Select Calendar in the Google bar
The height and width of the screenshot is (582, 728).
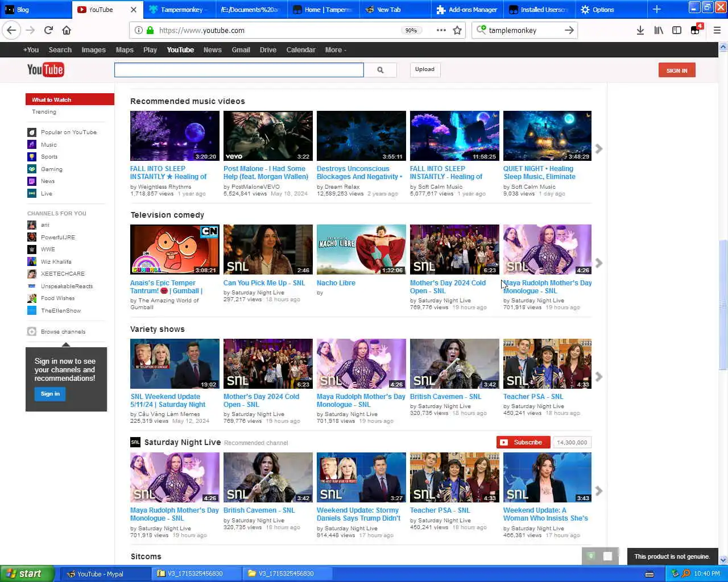pos(301,50)
